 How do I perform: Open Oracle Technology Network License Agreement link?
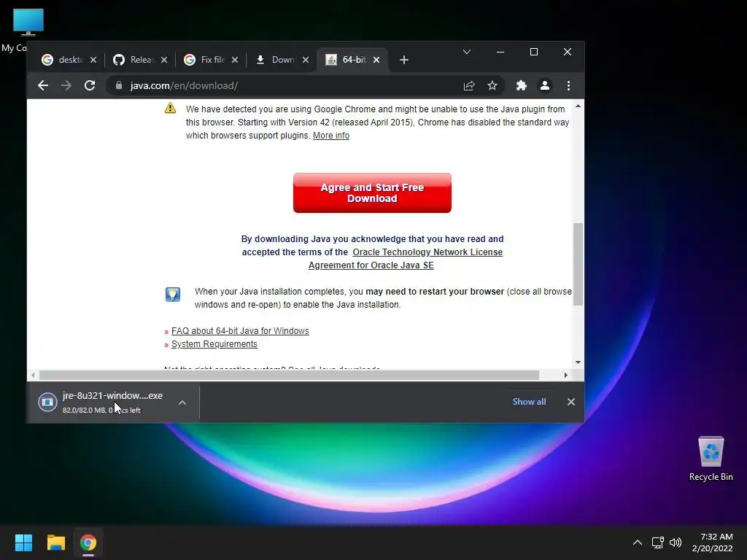coord(406,259)
